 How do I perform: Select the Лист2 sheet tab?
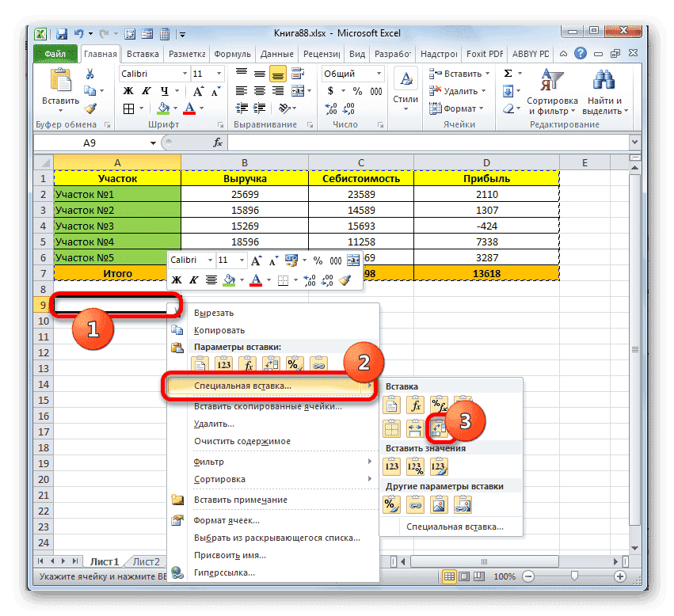(x=145, y=561)
